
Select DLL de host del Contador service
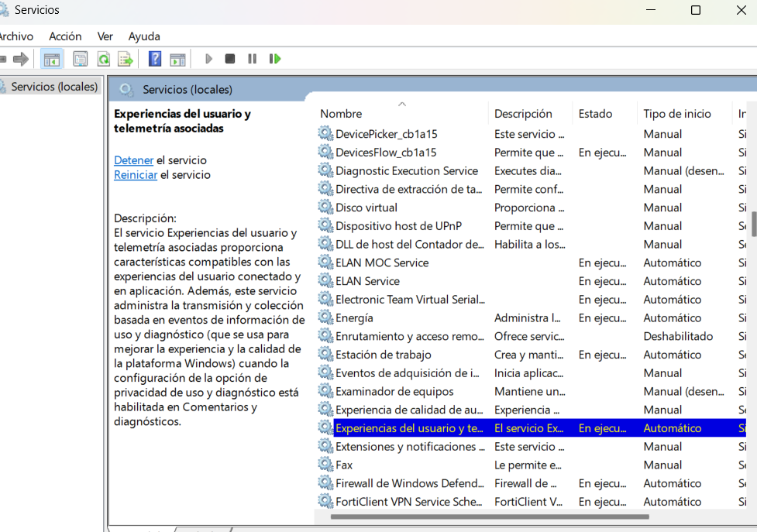point(409,244)
